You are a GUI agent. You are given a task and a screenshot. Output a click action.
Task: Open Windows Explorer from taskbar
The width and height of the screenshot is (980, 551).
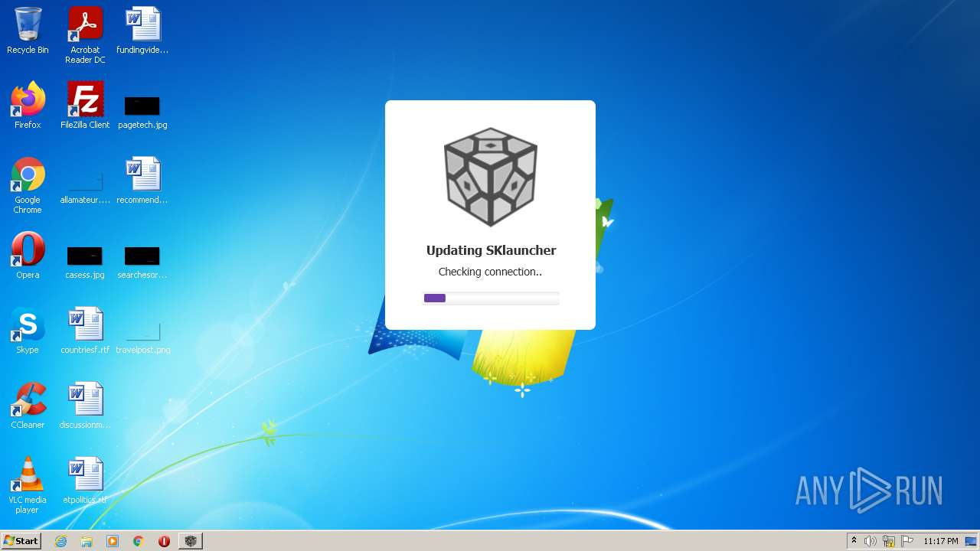click(x=87, y=541)
